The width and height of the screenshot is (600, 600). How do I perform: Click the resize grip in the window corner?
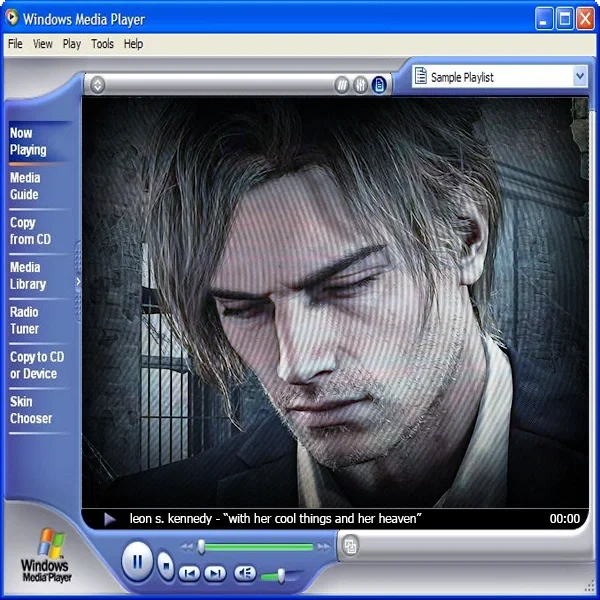(590, 587)
